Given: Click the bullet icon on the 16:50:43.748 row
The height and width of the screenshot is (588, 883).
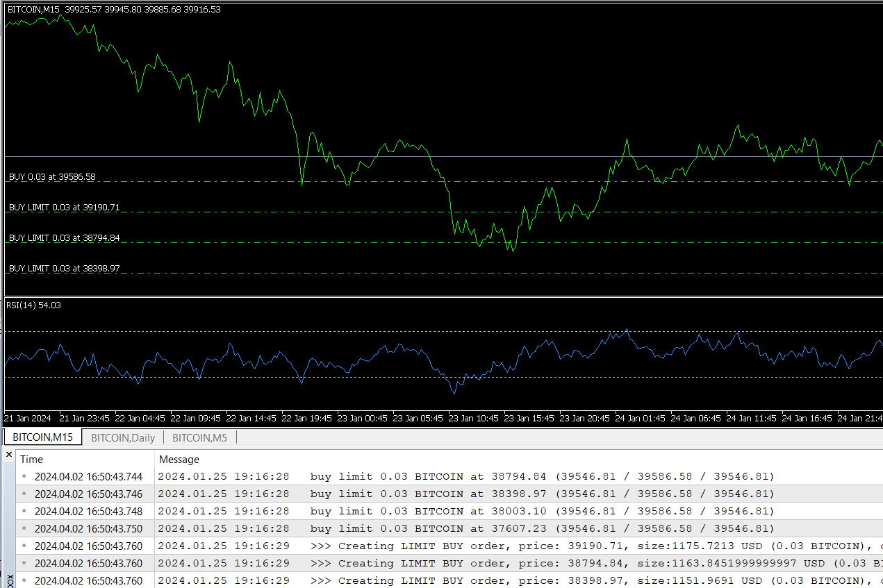Looking at the screenshot, I should click(x=25, y=511).
